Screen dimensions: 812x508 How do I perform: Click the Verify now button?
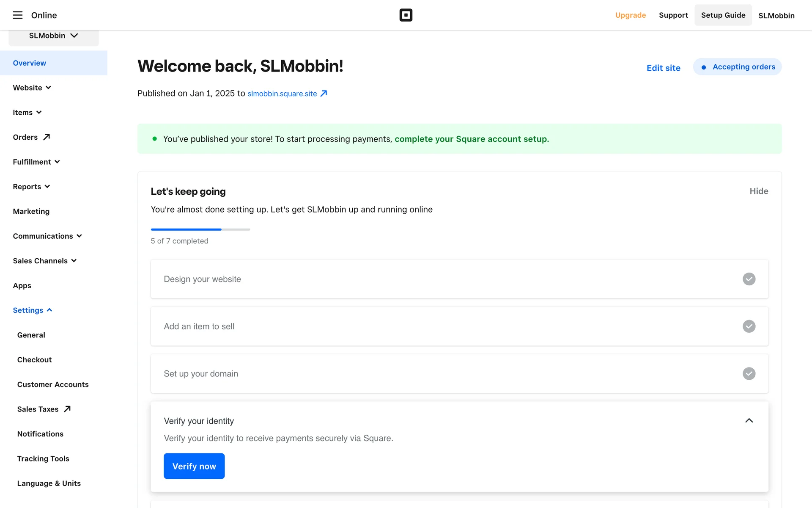[x=194, y=466]
